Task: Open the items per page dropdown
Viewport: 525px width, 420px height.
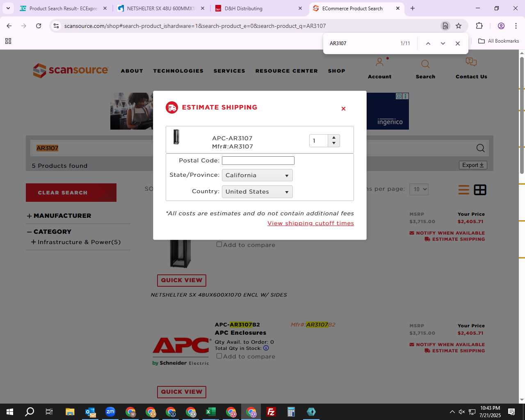Action: pos(419,189)
